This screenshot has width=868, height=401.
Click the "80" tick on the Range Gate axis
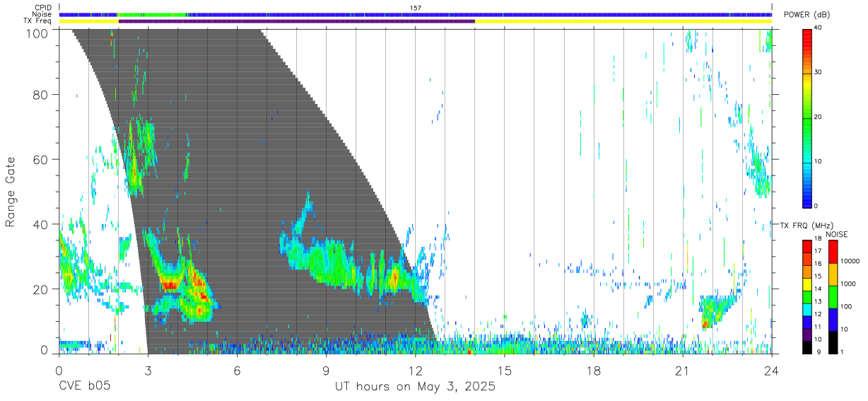(42, 94)
